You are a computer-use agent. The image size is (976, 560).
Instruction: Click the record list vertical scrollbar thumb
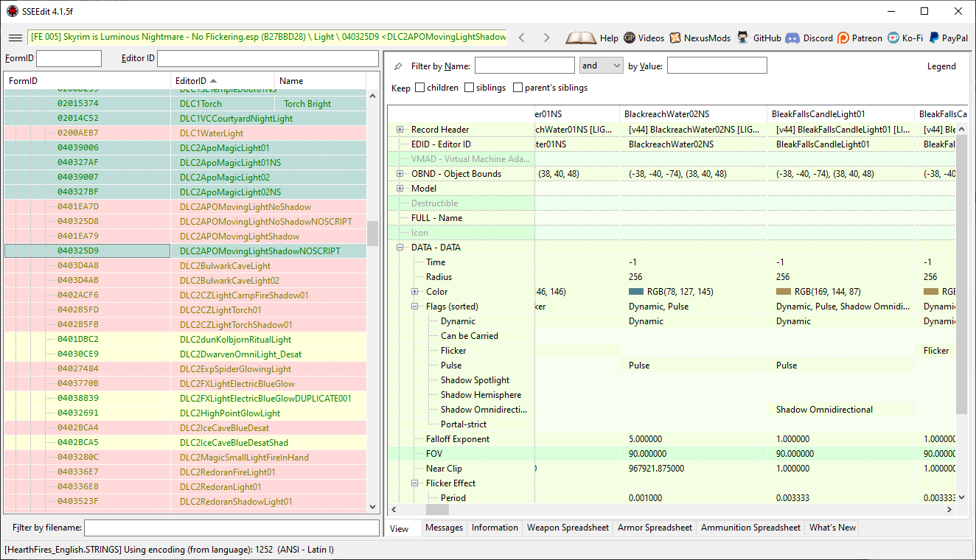tap(372, 234)
